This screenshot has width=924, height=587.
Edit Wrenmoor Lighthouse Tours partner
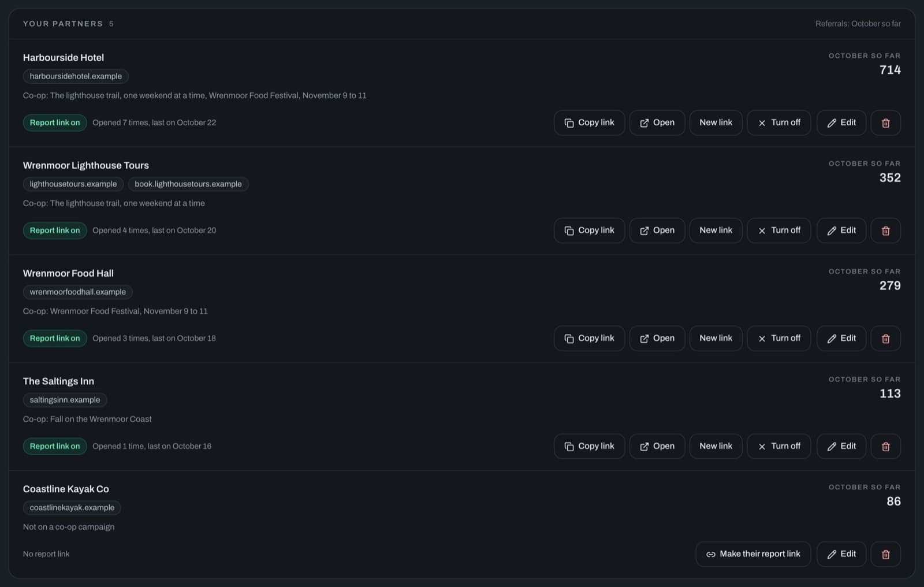click(x=841, y=231)
